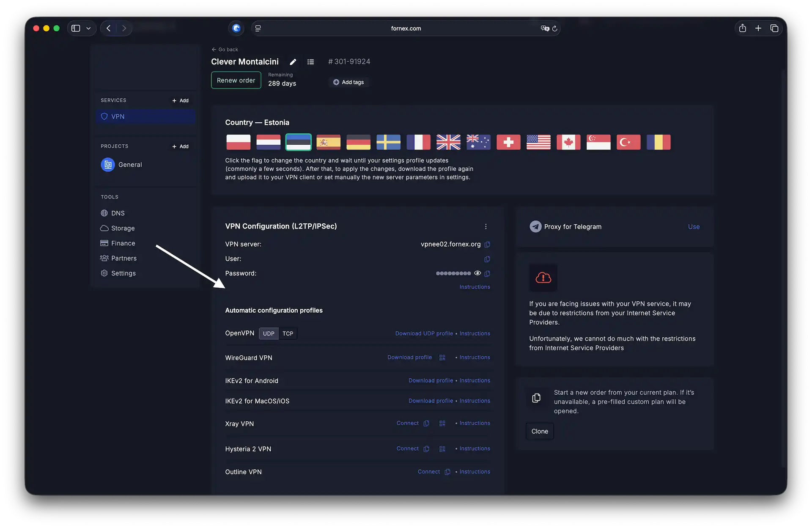Toggle the Safari sidebar
Screen dimensions: 812x528
click(x=76, y=28)
